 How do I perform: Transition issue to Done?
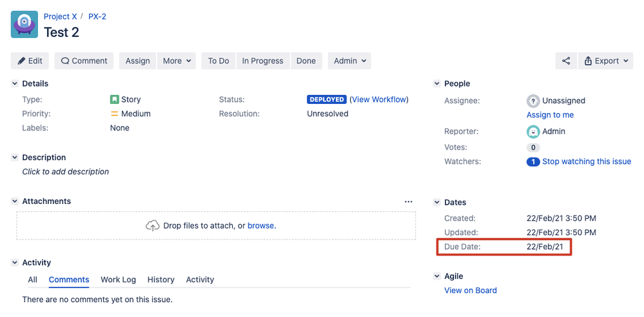click(x=306, y=61)
